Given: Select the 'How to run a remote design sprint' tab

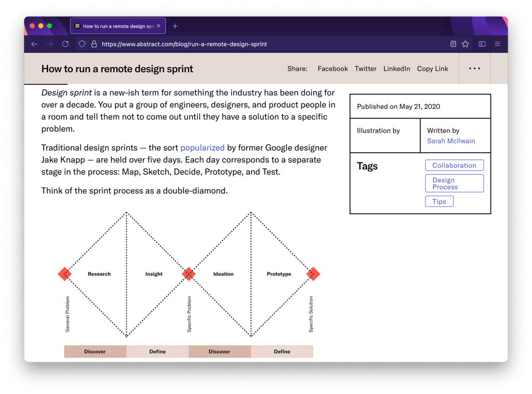Looking at the screenshot, I should point(118,26).
